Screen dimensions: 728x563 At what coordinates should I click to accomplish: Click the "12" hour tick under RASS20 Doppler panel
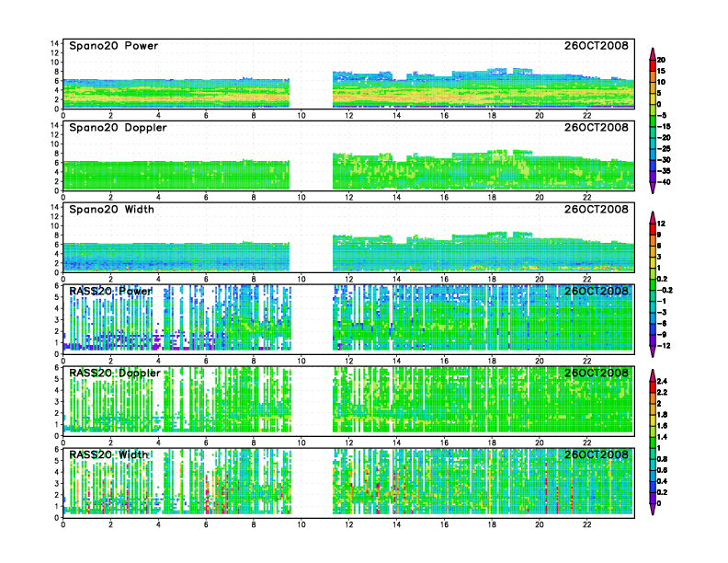pyautogui.click(x=348, y=442)
